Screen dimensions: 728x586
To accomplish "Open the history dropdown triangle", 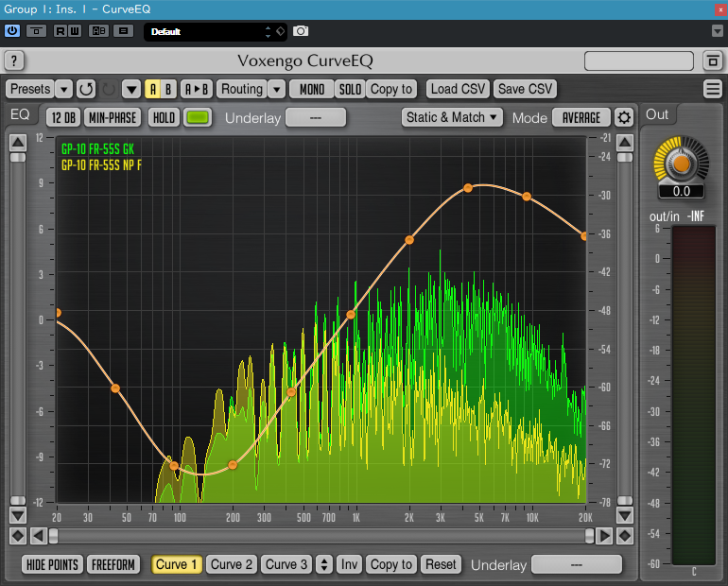I will [x=131, y=89].
